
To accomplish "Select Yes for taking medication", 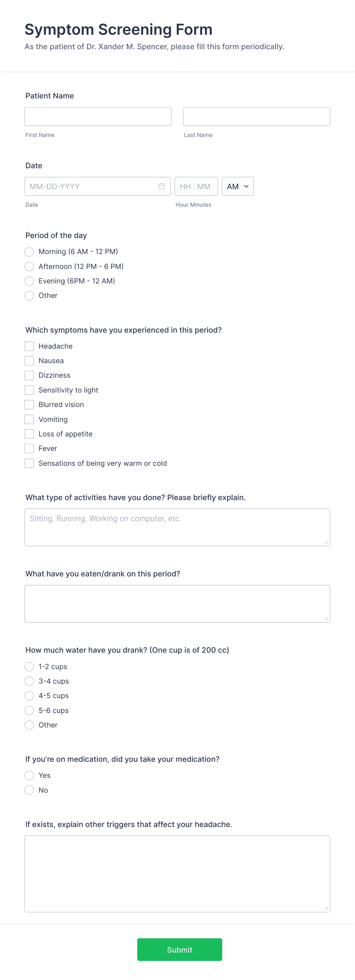I will pos(29,775).
